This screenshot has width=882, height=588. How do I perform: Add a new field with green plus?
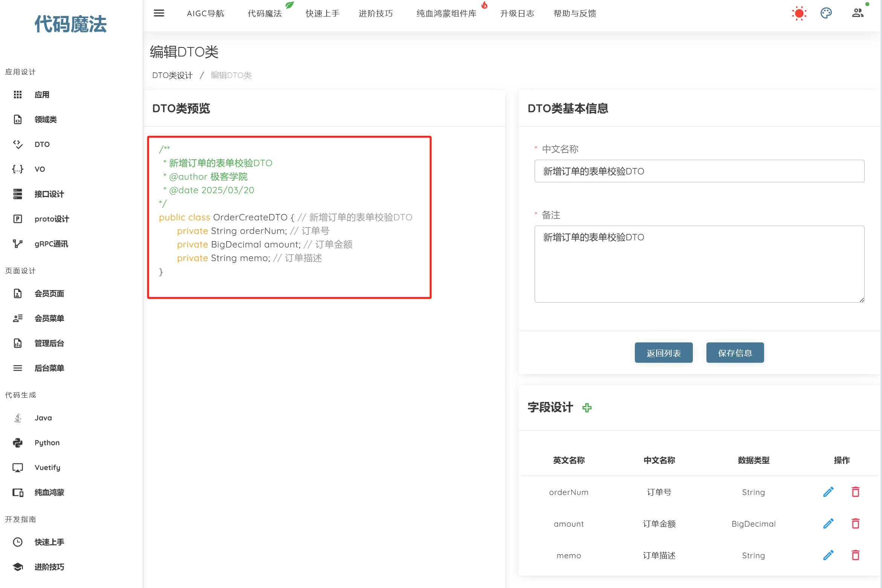[x=587, y=408]
